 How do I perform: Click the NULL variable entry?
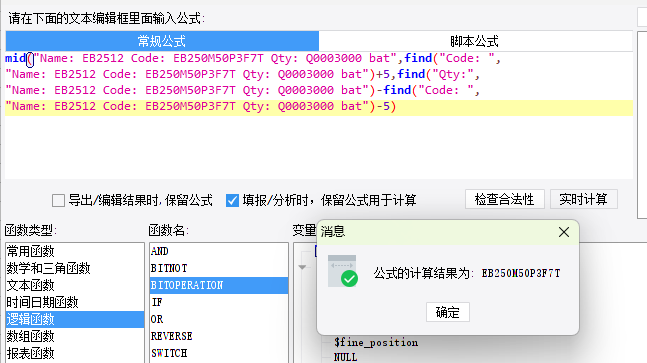point(345,357)
